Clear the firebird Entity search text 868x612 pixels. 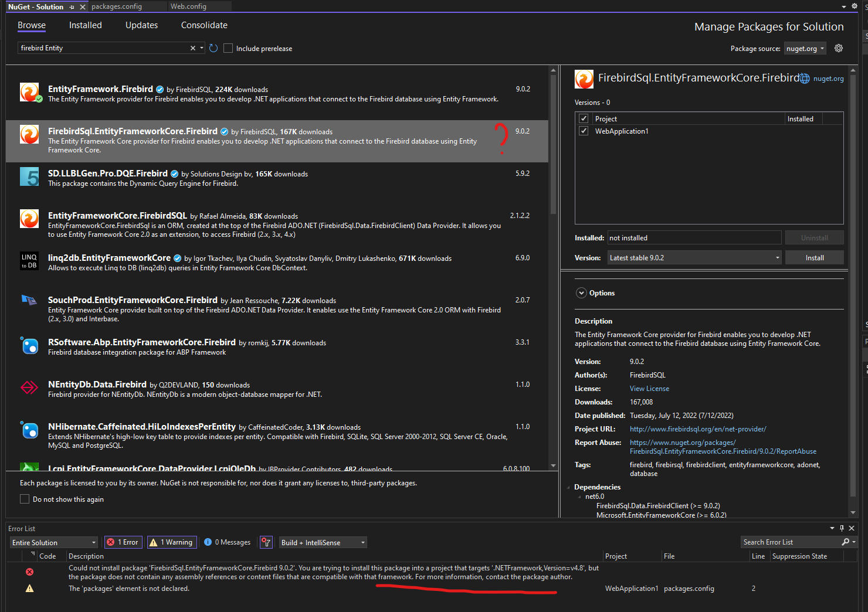coord(192,48)
